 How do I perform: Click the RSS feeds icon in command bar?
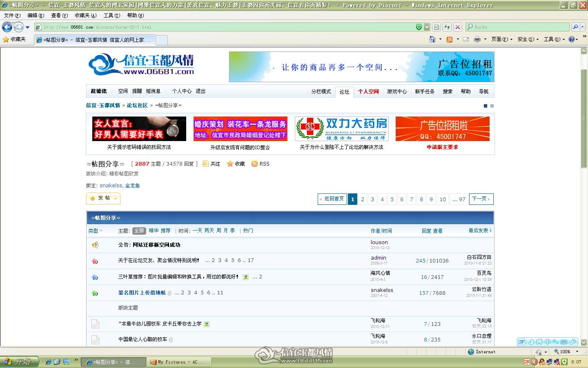tap(450, 39)
